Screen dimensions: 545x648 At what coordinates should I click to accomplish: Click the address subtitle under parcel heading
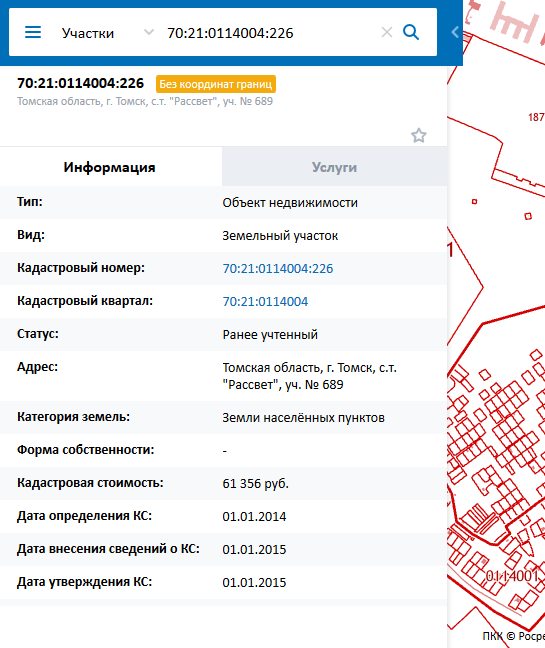pyautogui.click(x=145, y=102)
